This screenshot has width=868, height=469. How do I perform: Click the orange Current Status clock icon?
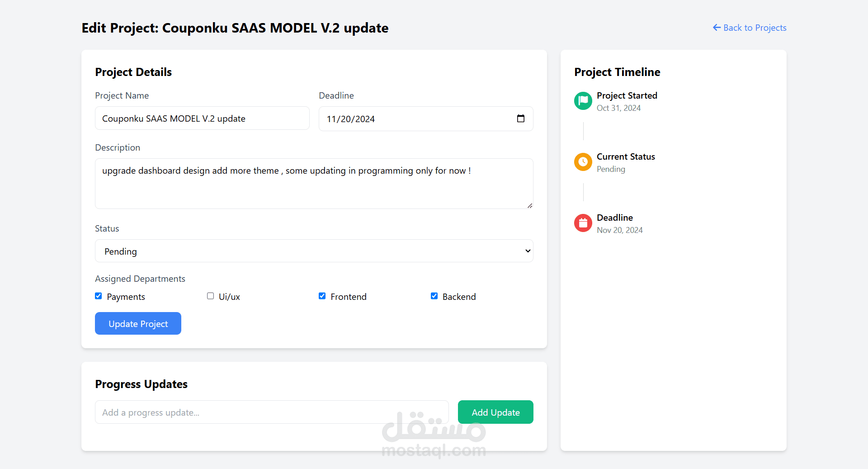point(583,161)
